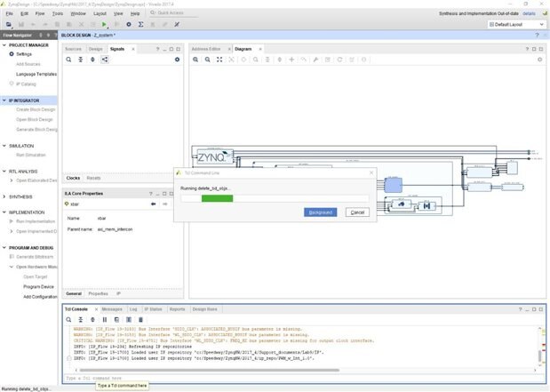The width and height of the screenshot is (550, 392).
Task: Search in the Signals panel
Action: coord(69,60)
